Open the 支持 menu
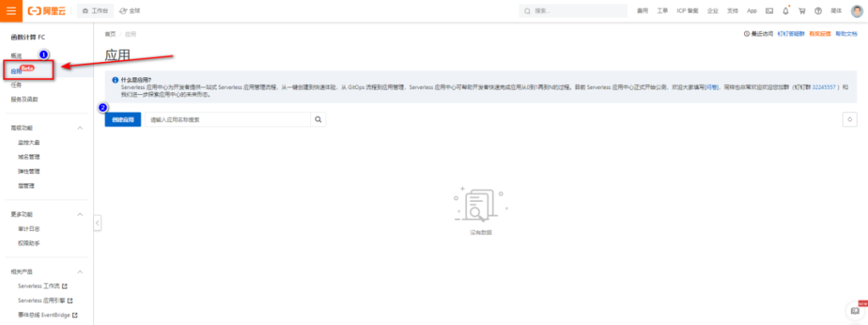This screenshot has height=325, width=868. 732,10
